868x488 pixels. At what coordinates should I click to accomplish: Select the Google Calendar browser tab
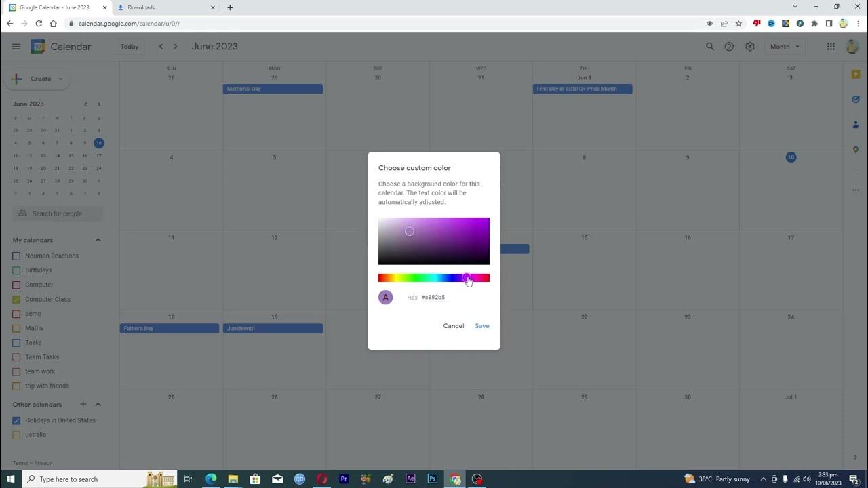[57, 7]
